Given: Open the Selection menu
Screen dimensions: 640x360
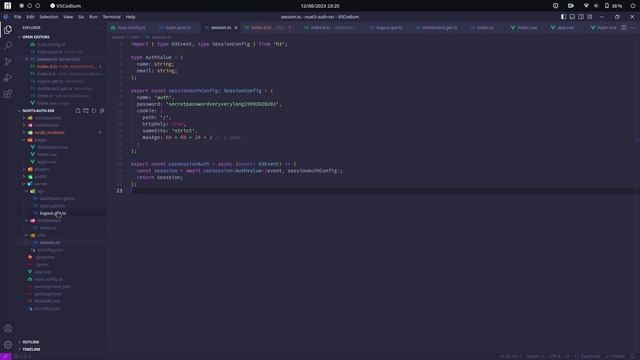Looking at the screenshot, I should point(49,17).
